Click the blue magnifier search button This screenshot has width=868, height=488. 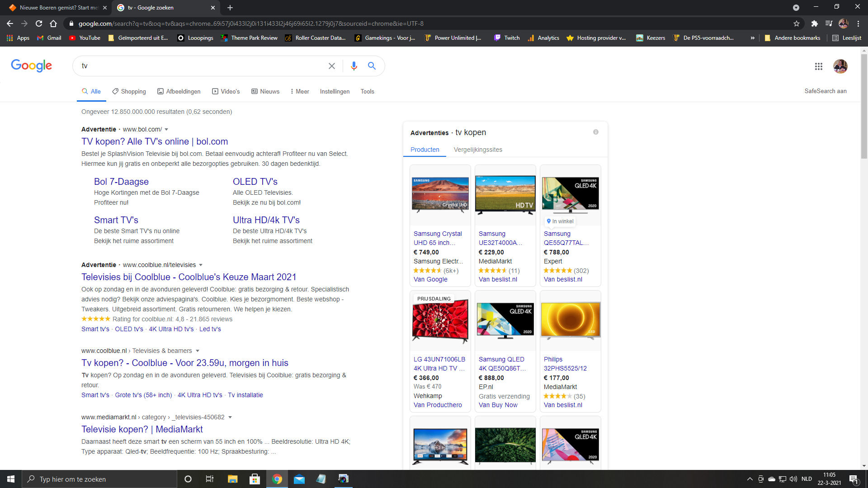coord(372,66)
